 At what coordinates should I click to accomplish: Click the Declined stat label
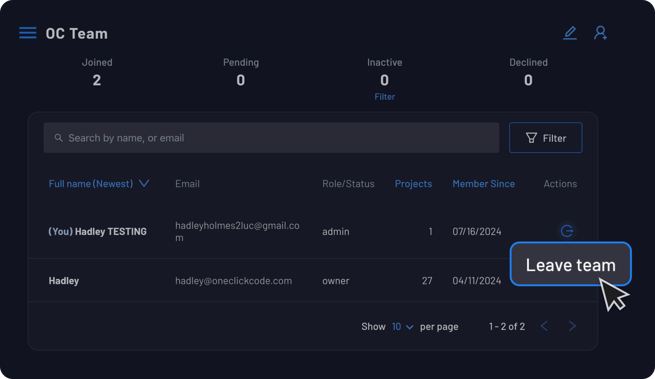click(x=528, y=62)
